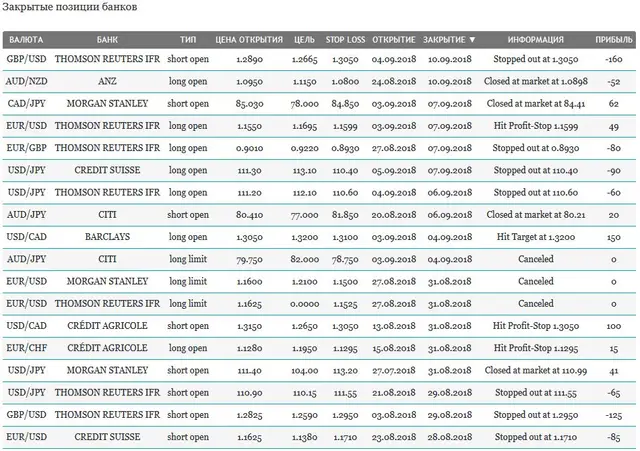Click 'Closed at market at 110.99' cell
Image resolution: width=640 pixels, height=451 pixels.
pos(536,370)
